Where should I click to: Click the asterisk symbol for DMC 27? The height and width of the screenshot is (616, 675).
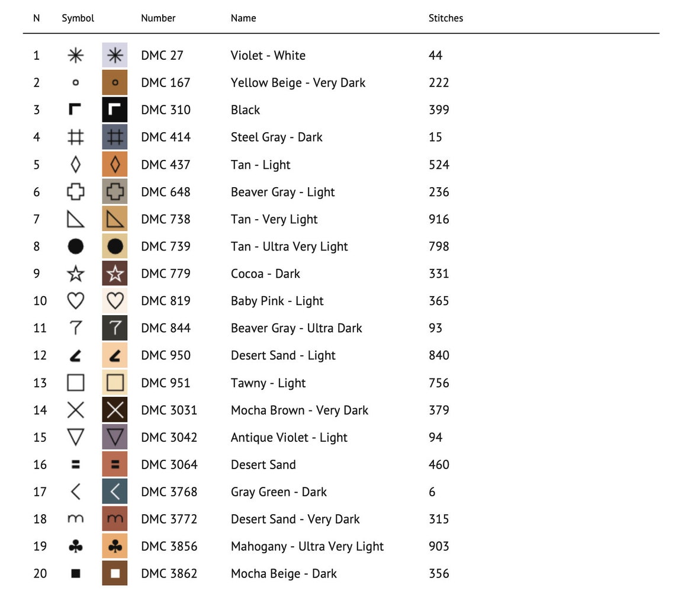pos(75,55)
